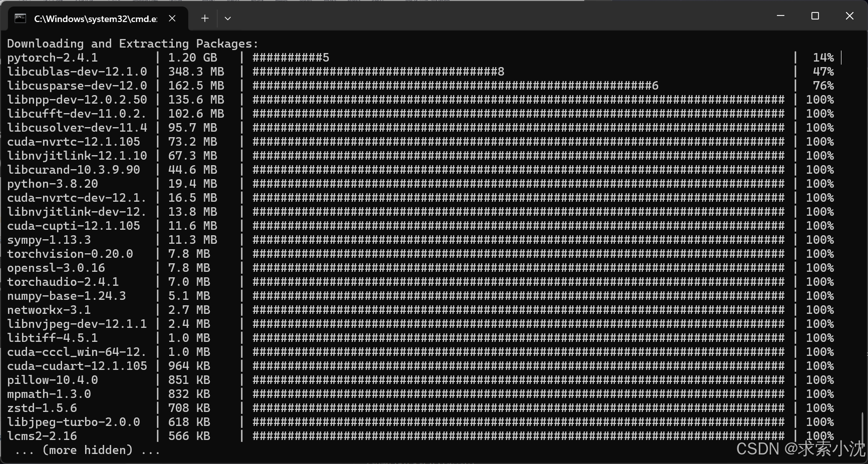Click the '... (more hidden) ...' line
This screenshot has width=868, height=464.
click(x=88, y=450)
